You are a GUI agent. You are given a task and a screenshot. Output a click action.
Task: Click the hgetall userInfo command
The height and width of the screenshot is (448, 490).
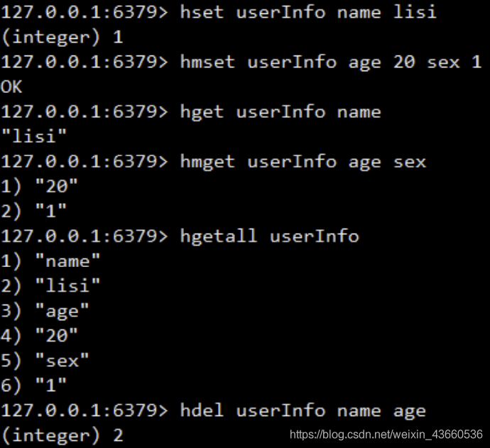pyautogui.click(x=270, y=236)
